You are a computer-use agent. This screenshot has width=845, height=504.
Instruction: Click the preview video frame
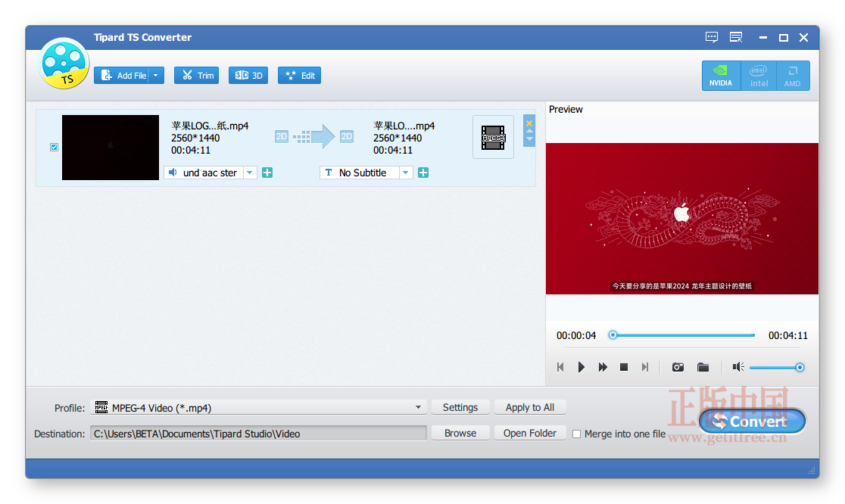(x=682, y=219)
